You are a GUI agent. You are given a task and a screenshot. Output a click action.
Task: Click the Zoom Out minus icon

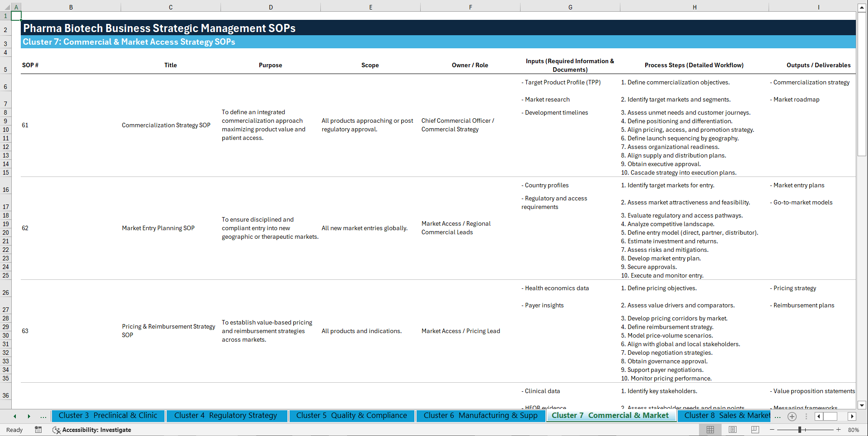[771, 430]
